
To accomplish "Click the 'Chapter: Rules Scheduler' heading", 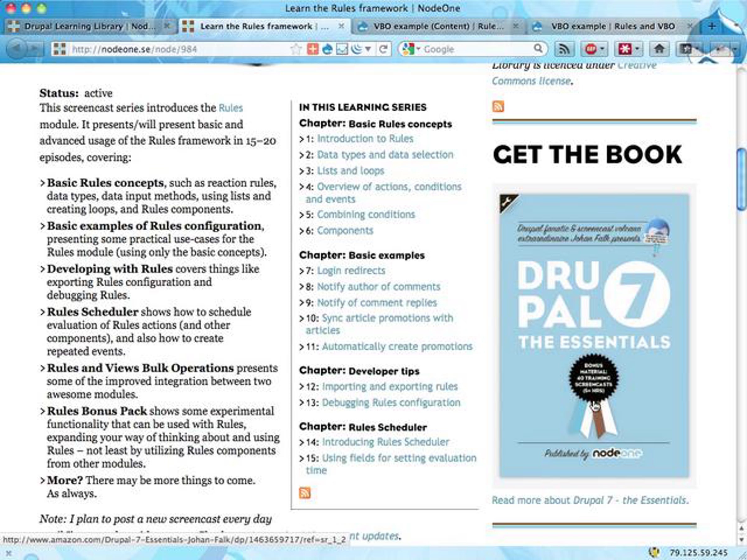I will coord(363,427).
